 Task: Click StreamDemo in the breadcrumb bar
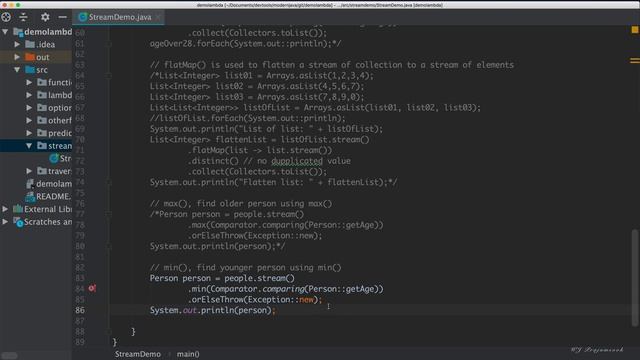point(138,354)
